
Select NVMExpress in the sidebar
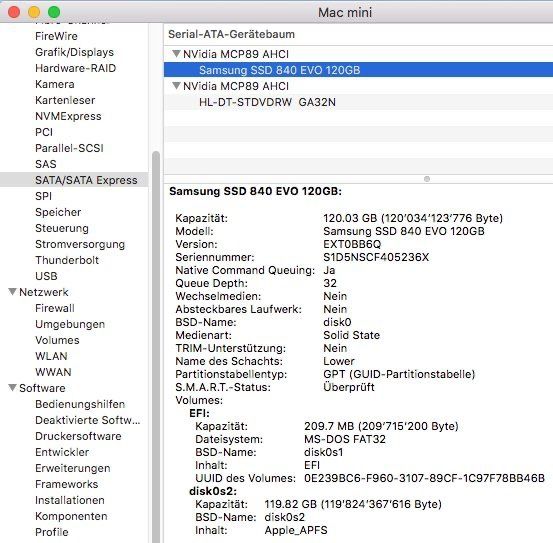68,116
